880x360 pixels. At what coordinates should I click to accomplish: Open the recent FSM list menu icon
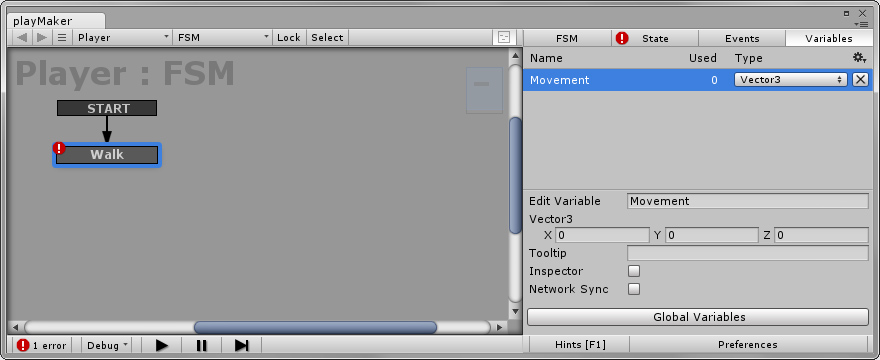click(62, 38)
